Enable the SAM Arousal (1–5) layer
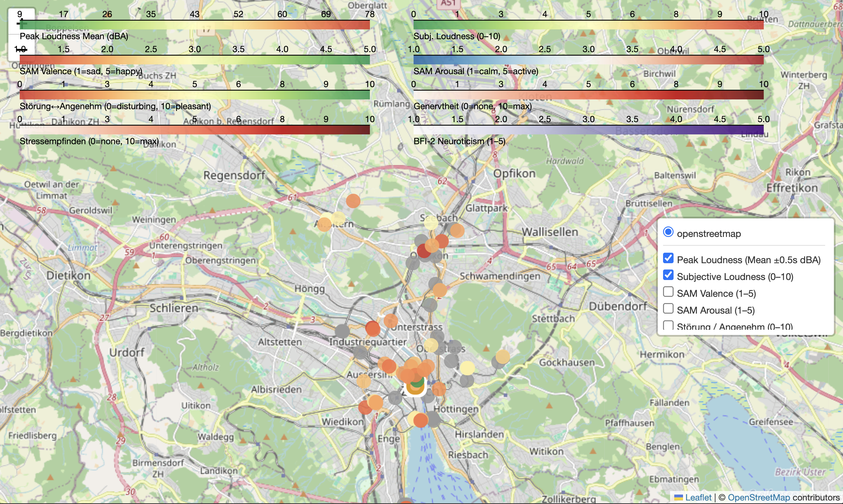The width and height of the screenshot is (843, 504). pyautogui.click(x=668, y=309)
